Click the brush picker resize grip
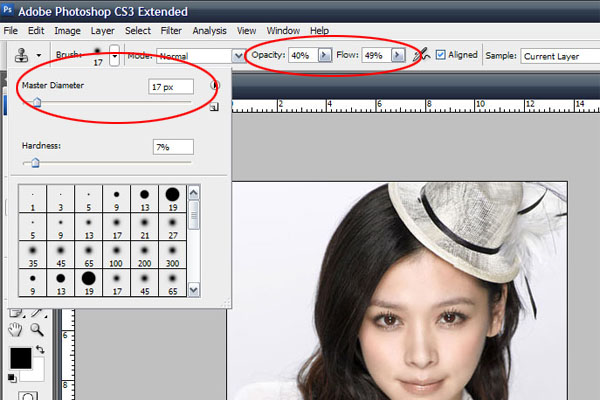Viewport: 600px width, 400px height. (227, 304)
